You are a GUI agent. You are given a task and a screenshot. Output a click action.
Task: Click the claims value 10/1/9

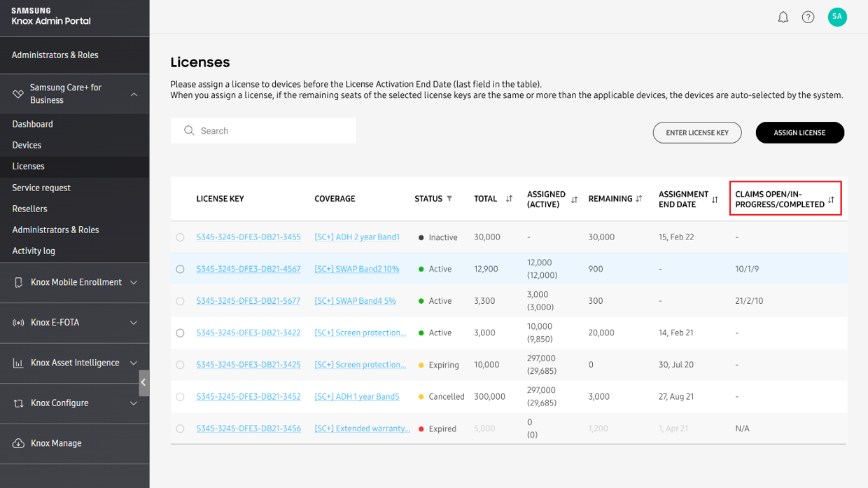pos(747,269)
